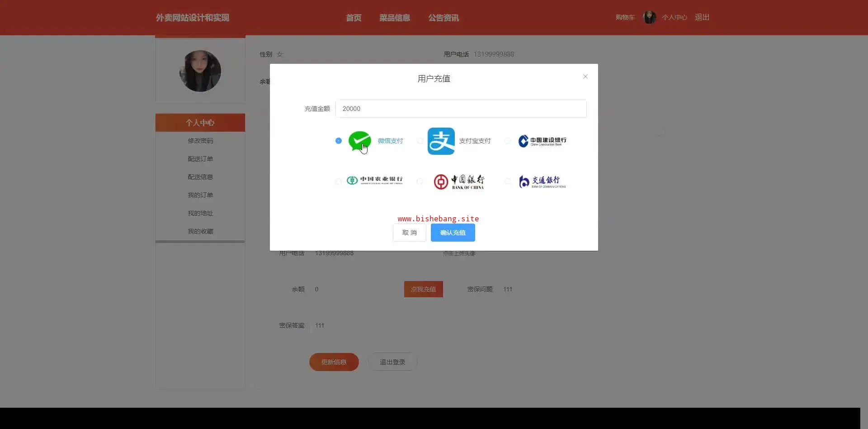The height and width of the screenshot is (429, 868).
Task: Click the 充值金额 input field
Action: pyautogui.click(x=461, y=109)
